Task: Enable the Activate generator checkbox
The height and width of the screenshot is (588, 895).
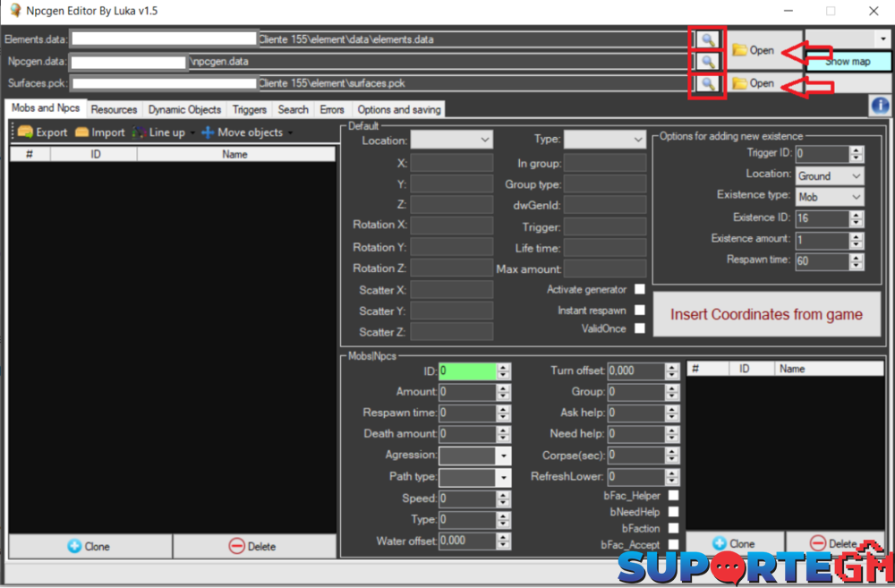Action: [x=640, y=289]
